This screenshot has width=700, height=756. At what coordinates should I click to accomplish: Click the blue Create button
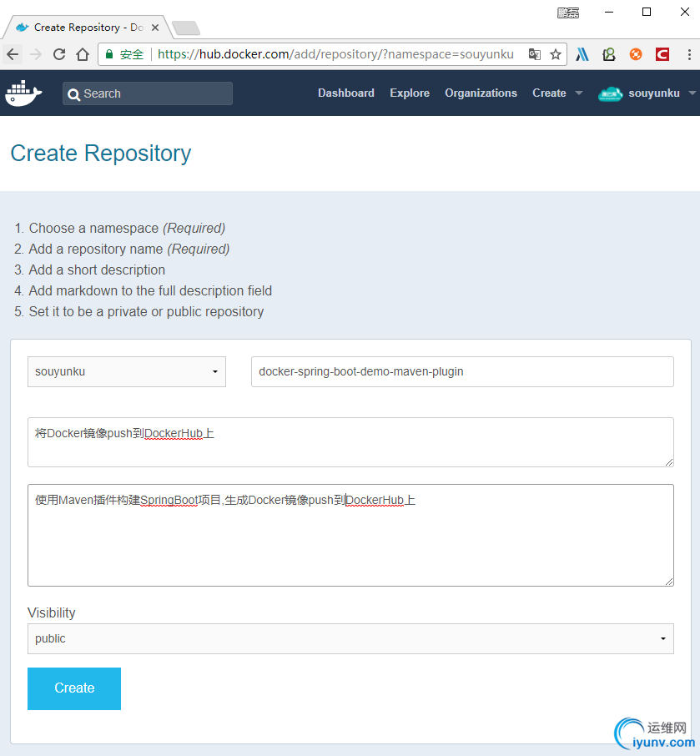pyautogui.click(x=74, y=688)
